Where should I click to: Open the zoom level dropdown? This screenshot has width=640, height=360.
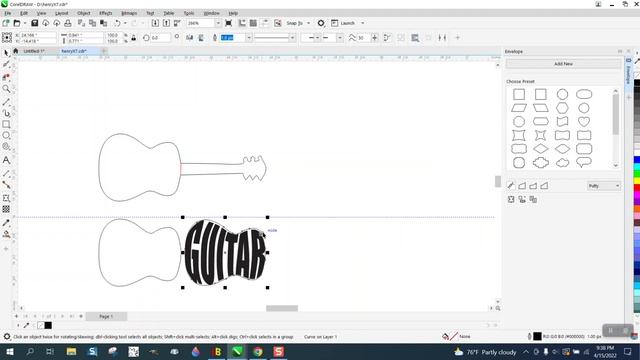tap(218, 23)
